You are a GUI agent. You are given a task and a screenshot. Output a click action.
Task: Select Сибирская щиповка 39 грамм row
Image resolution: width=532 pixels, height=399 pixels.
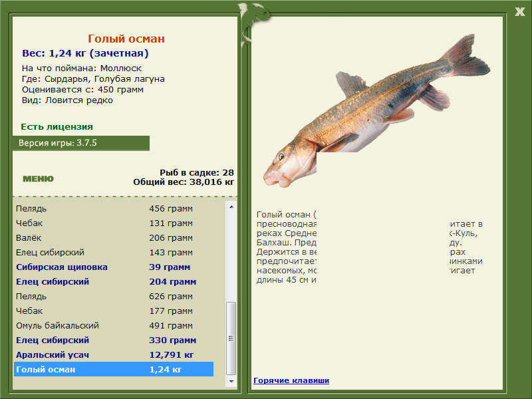114,267
